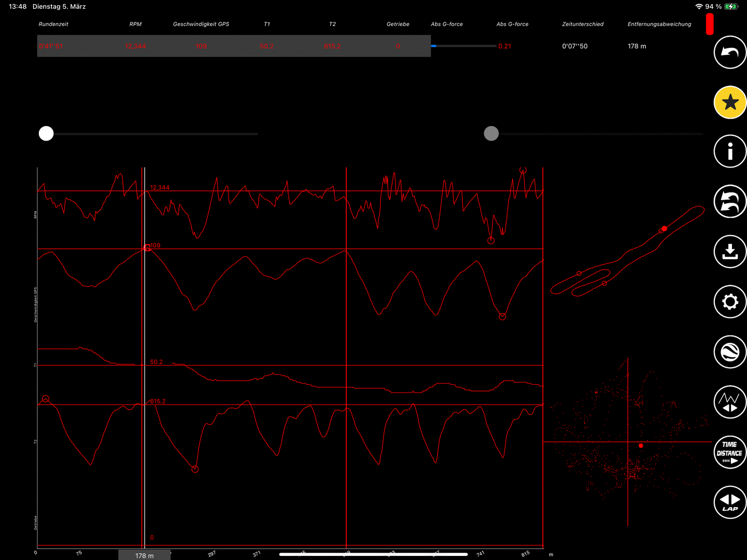The width and height of the screenshot is (747, 560).
Task: Click the download icon
Action: [x=730, y=251]
